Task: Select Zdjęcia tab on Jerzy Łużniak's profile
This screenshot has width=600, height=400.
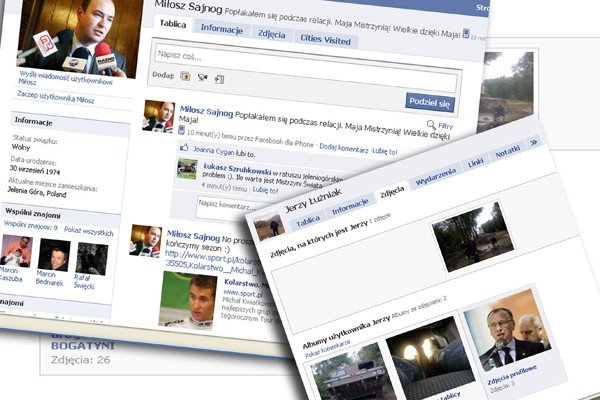Action: tap(391, 191)
